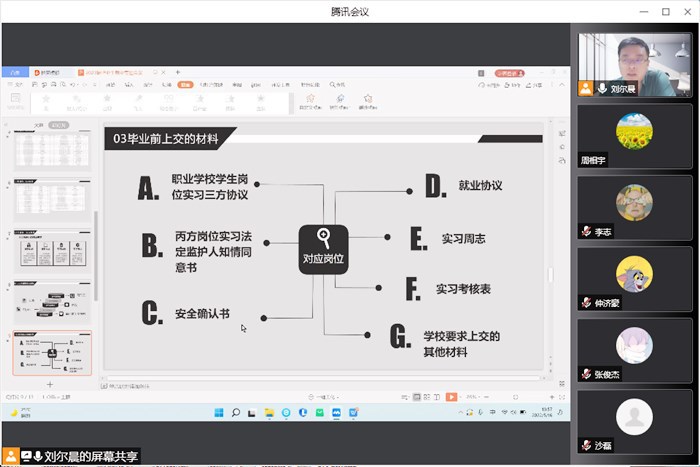Click the magnifier icon in 对应岗位 box
This screenshot has width=700, height=467.
[323, 237]
